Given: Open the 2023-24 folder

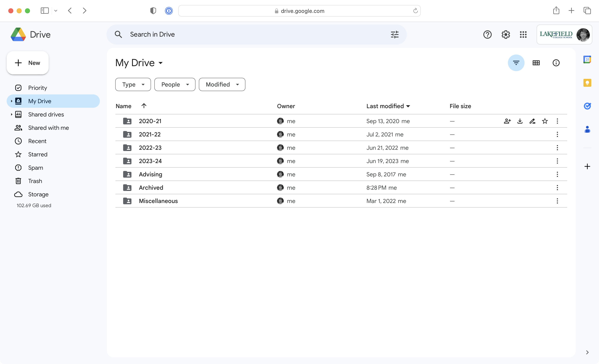Looking at the screenshot, I should [151, 161].
